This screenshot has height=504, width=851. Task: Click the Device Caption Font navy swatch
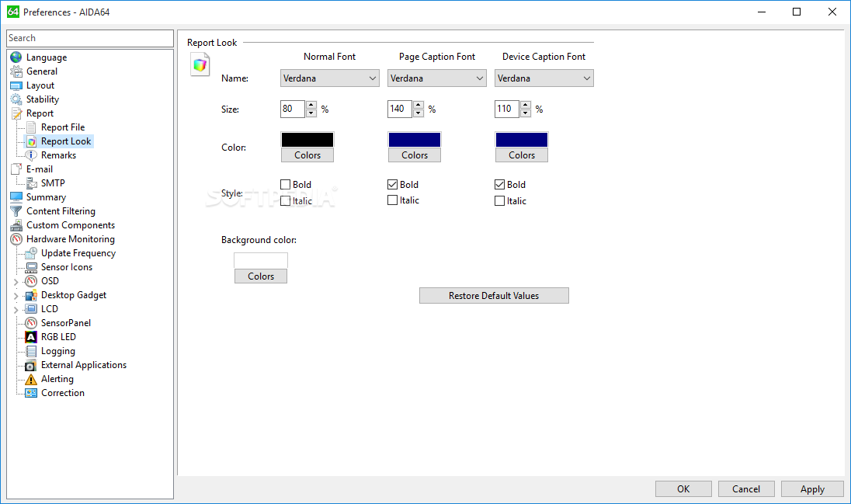(522, 140)
